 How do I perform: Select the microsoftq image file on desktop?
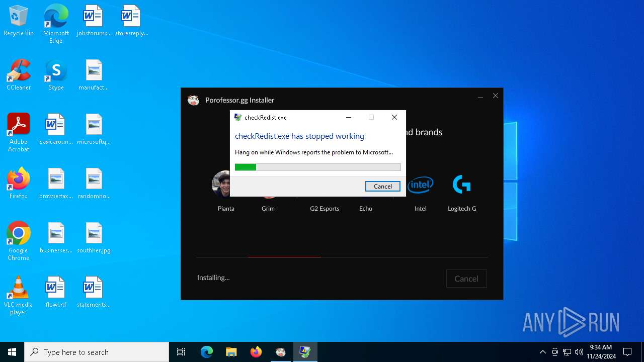pos(94,130)
